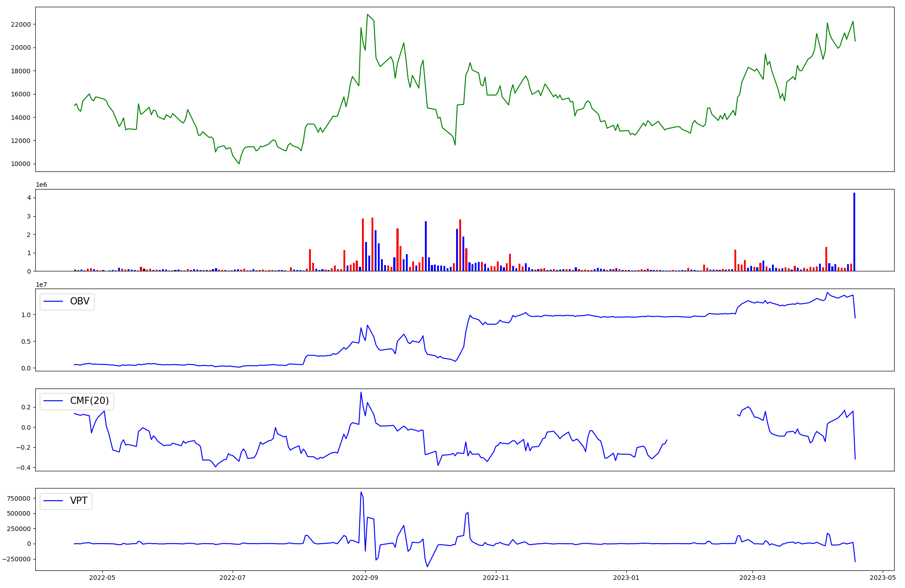Click the 2023-03 date axis label
The image size is (905, 588).
[753, 578]
